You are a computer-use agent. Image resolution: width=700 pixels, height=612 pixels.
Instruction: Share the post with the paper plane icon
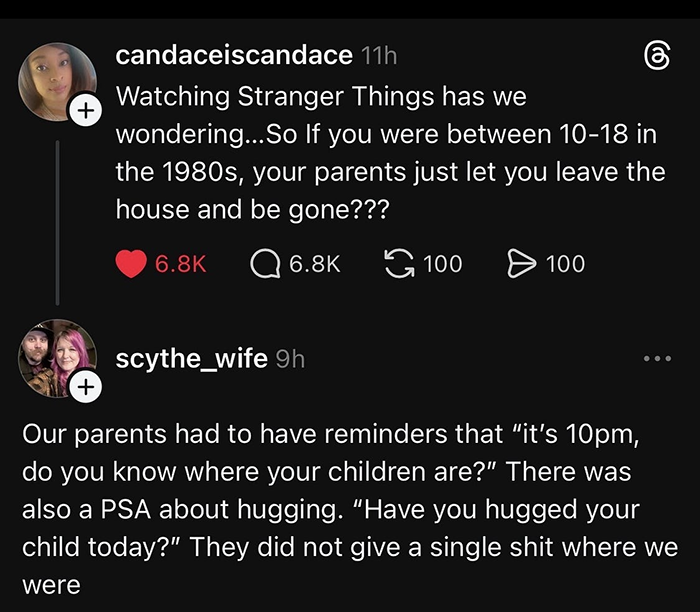522,264
